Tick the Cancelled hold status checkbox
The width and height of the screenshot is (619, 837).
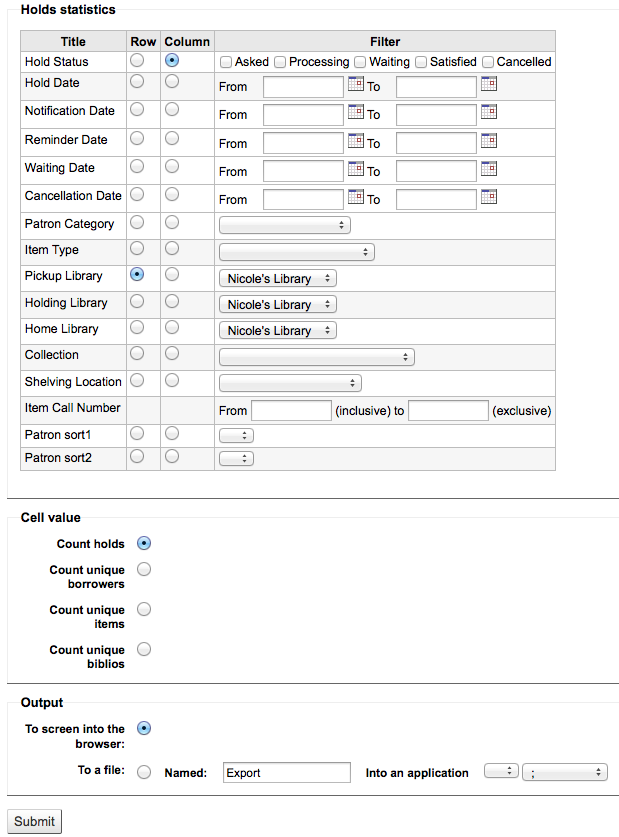click(x=488, y=62)
